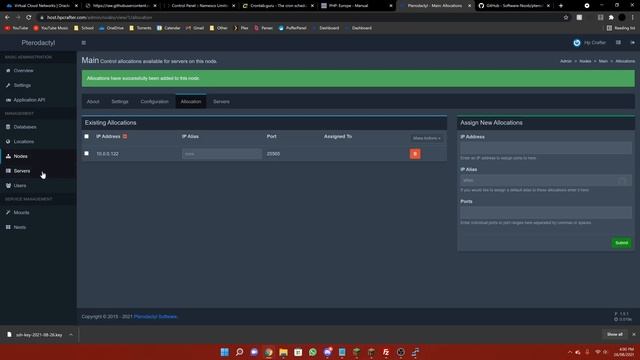Open WhatsApp from the taskbar
This screenshot has height=360, width=640.
pyautogui.click(x=313, y=352)
